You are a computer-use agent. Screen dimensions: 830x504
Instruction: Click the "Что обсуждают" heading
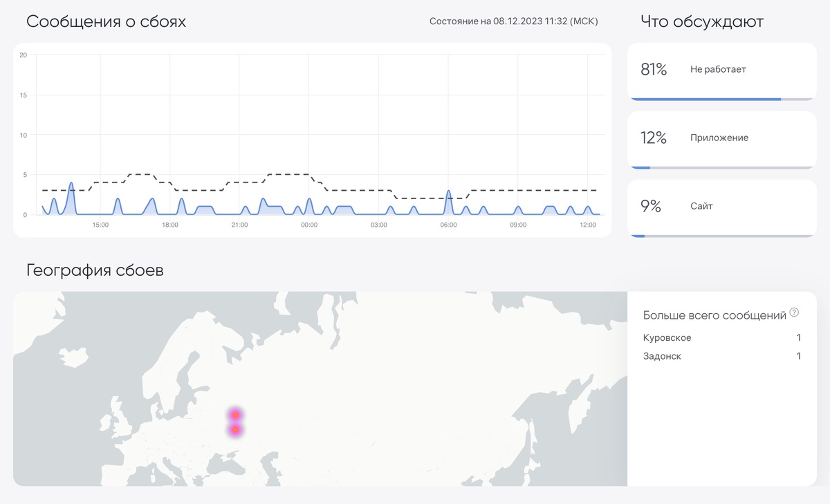[702, 22]
